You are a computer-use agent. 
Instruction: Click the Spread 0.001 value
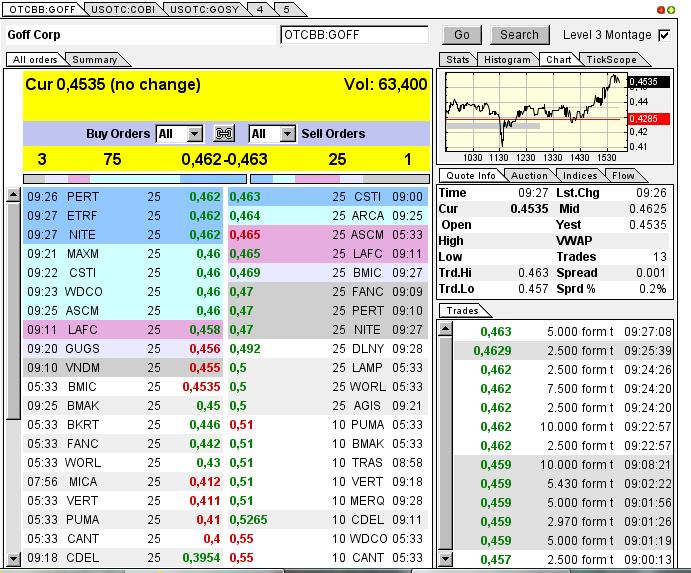click(650, 273)
